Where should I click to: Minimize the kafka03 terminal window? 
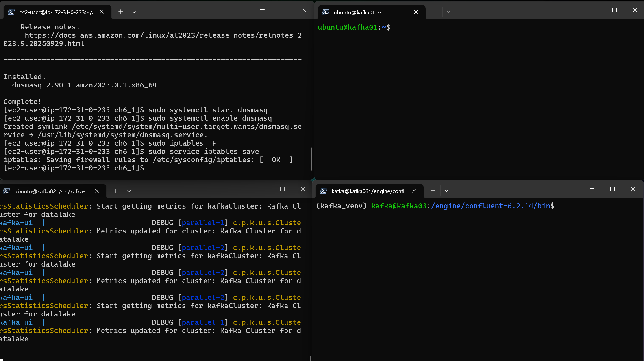point(592,189)
